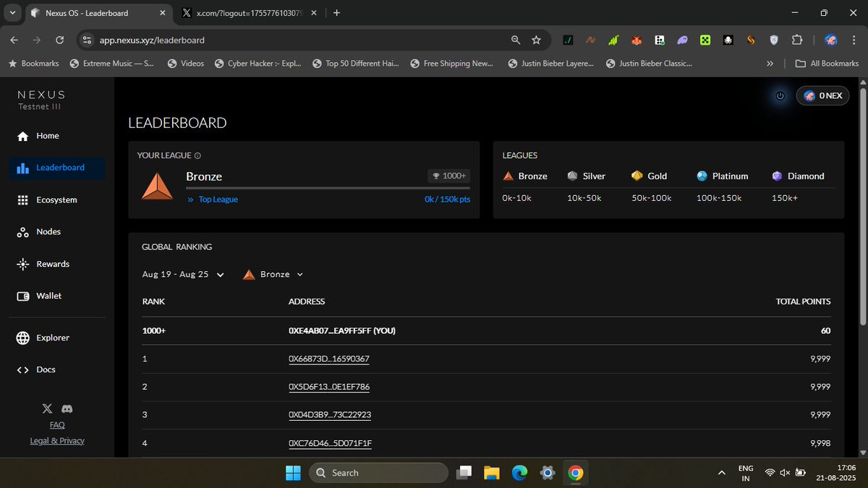Click the Discord icon in sidebar
This screenshot has height=488, width=868.
[x=67, y=409]
